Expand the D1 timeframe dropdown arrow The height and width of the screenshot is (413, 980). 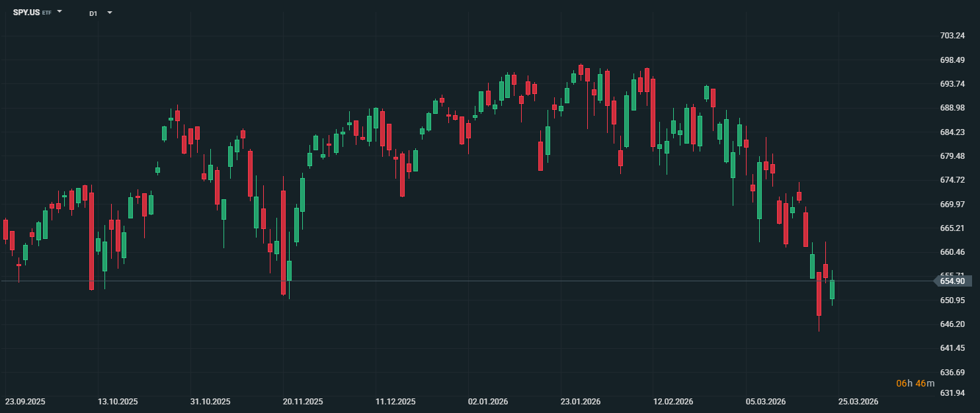click(109, 13)
